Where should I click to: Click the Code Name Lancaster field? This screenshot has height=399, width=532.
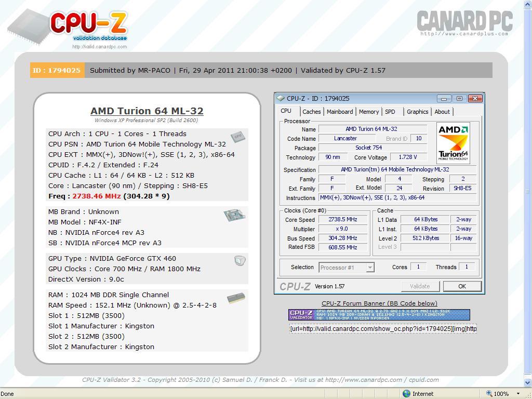point(346,138)
